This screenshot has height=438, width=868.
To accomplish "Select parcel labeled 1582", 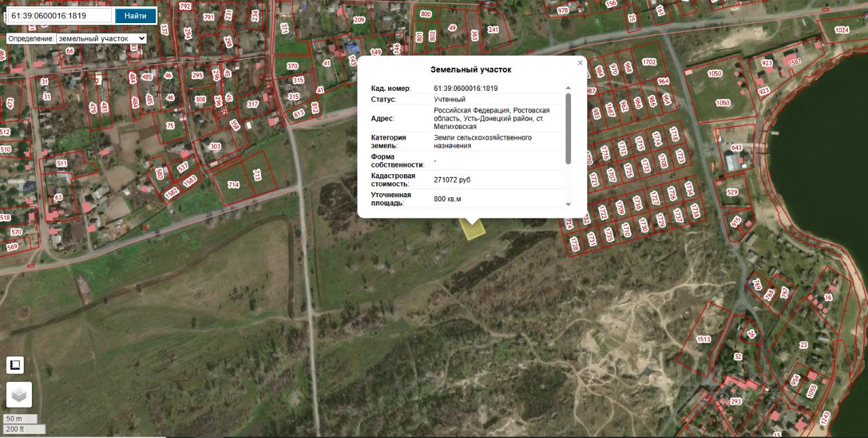I will [172, 192].
